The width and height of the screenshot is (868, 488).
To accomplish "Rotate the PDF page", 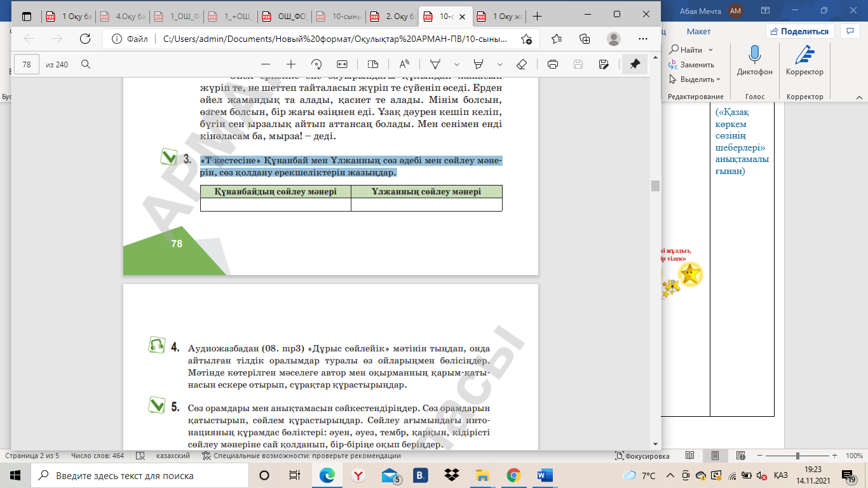I will pos(316,64).
